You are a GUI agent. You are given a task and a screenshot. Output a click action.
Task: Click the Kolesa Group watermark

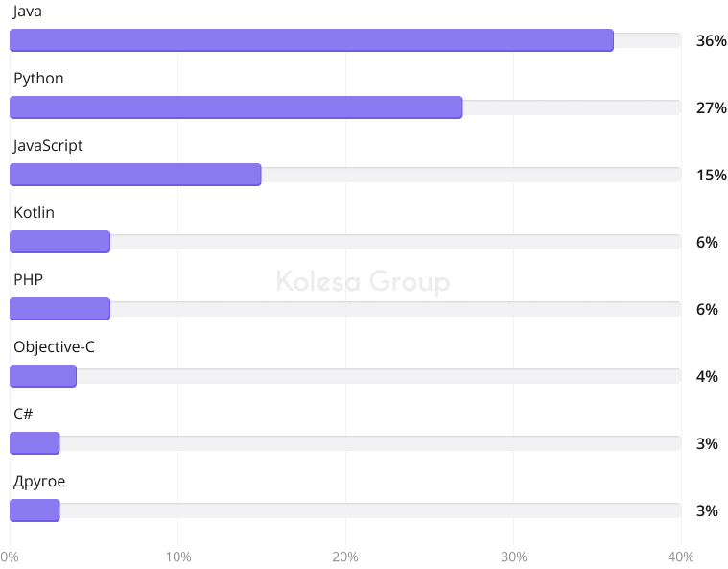363,282
